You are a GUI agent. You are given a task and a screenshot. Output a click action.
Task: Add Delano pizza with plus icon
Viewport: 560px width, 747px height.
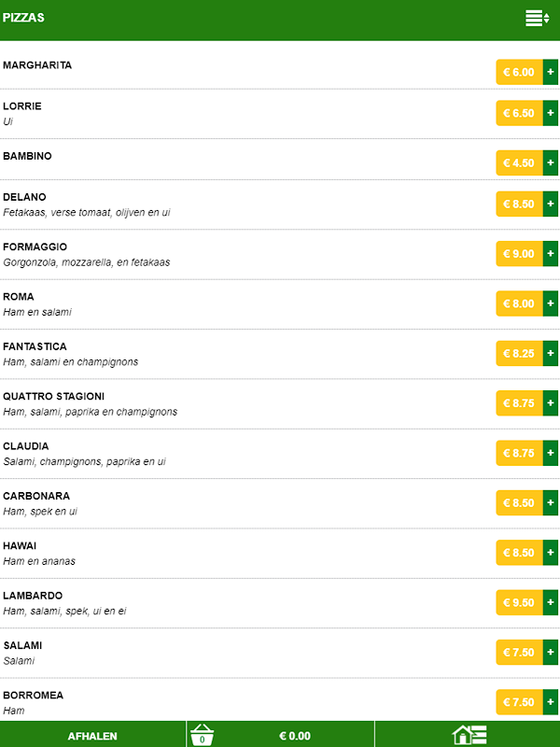(551, 204)
